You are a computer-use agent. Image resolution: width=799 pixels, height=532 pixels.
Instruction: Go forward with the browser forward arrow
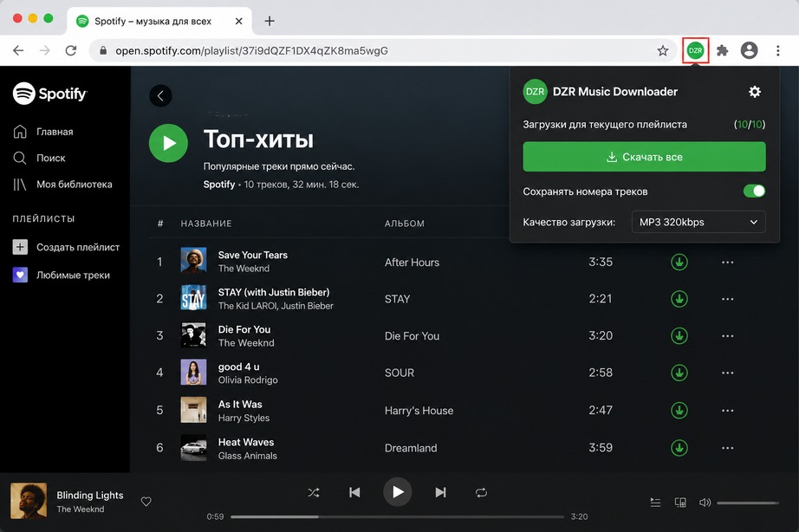coord(45,50)
